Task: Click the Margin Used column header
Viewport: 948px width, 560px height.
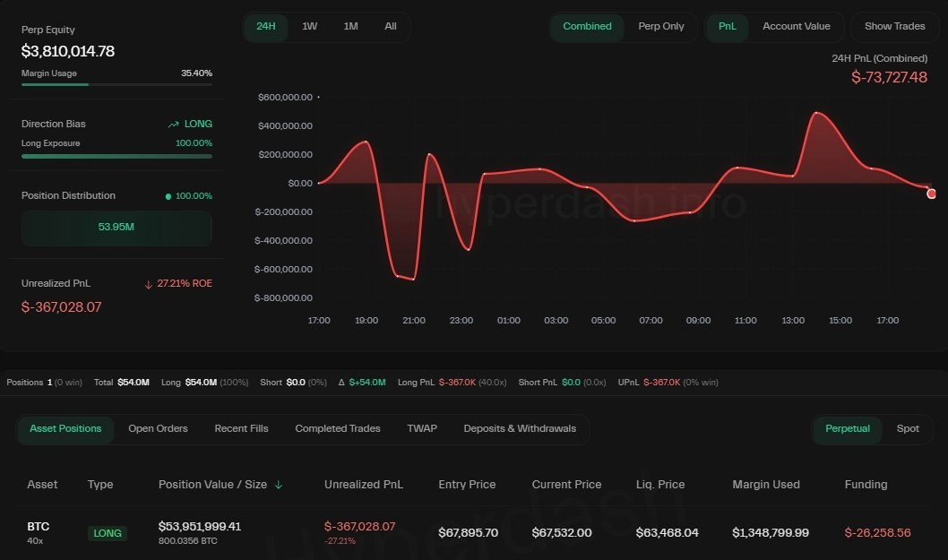Action: [766, 485]
